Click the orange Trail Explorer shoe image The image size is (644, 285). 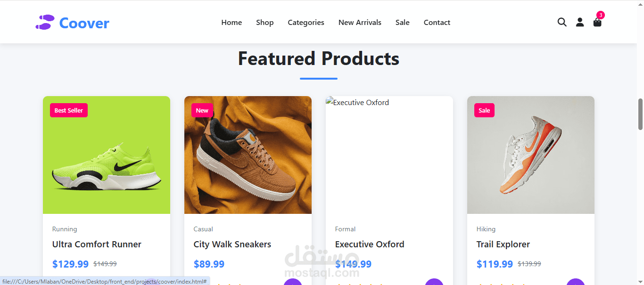[x=531, y=155]
